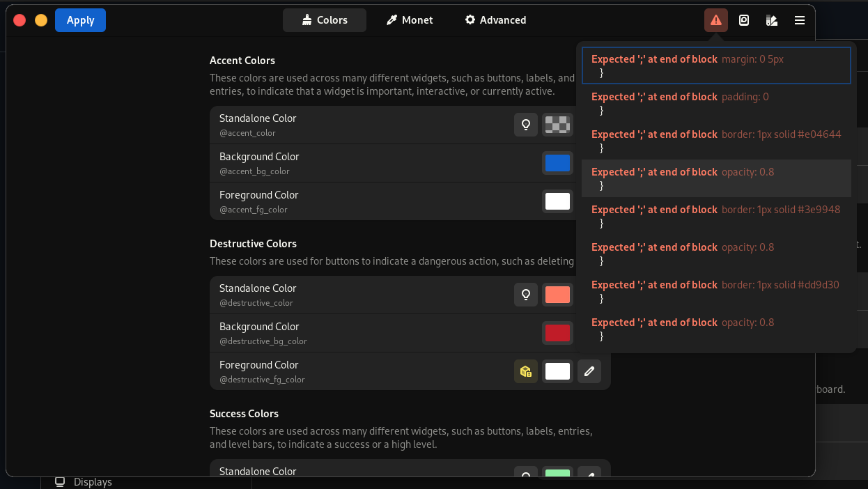Viewport: 868px width, 489px height.
Task: Click the red close window button
Action: [20, 20]
